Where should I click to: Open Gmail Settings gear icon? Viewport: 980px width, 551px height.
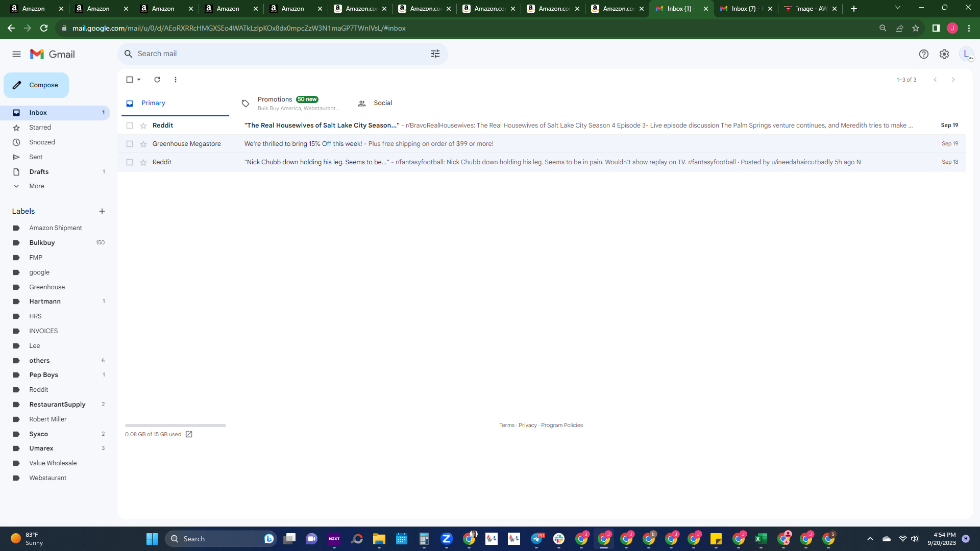(944, 54)
